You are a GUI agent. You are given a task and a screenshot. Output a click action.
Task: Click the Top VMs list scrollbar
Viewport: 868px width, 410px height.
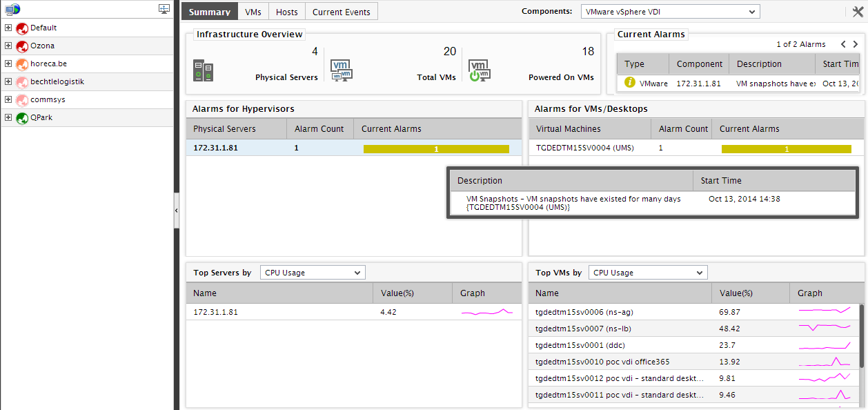tap(862, 335)
